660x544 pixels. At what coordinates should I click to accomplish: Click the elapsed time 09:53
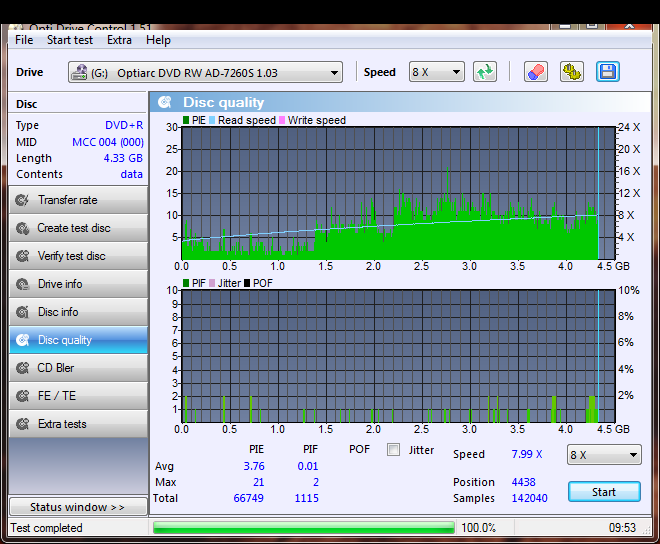pyautogui.click(x=622, y=528)
